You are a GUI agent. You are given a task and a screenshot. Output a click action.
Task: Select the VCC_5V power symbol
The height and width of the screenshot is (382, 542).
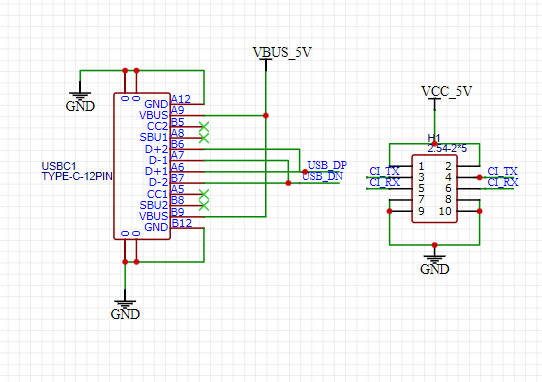click(446, 97)
